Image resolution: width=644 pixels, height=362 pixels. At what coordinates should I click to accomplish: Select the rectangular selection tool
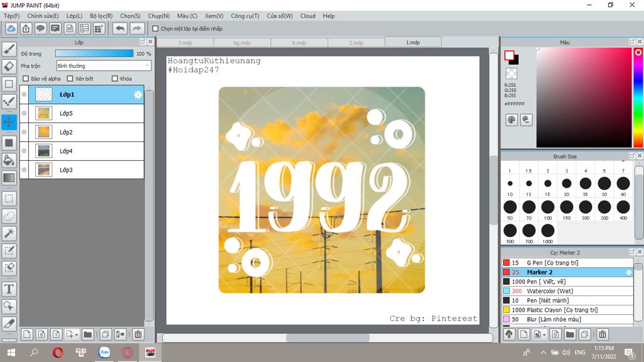click(x=9, y=199)
